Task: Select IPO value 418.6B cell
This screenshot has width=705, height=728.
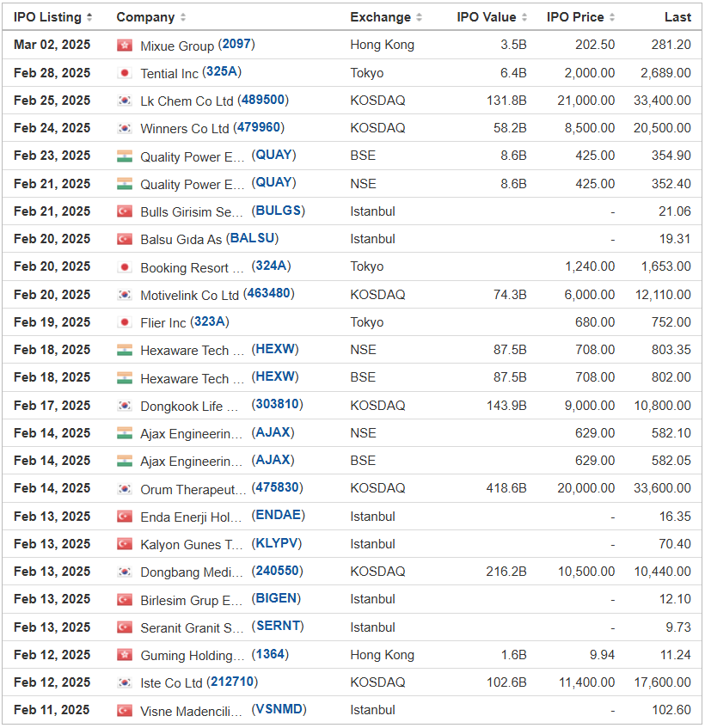Action: [506, 488]
